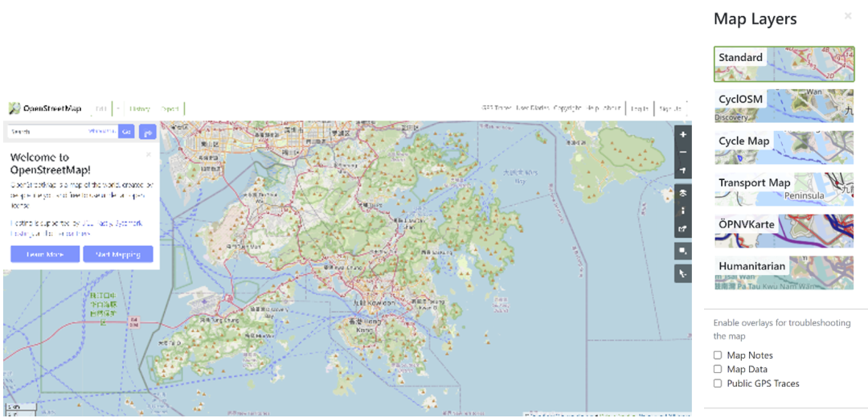The height and width of the screenshot is (418, 868).
Task: Open the Layers stack icon on map
Action: 683,193
